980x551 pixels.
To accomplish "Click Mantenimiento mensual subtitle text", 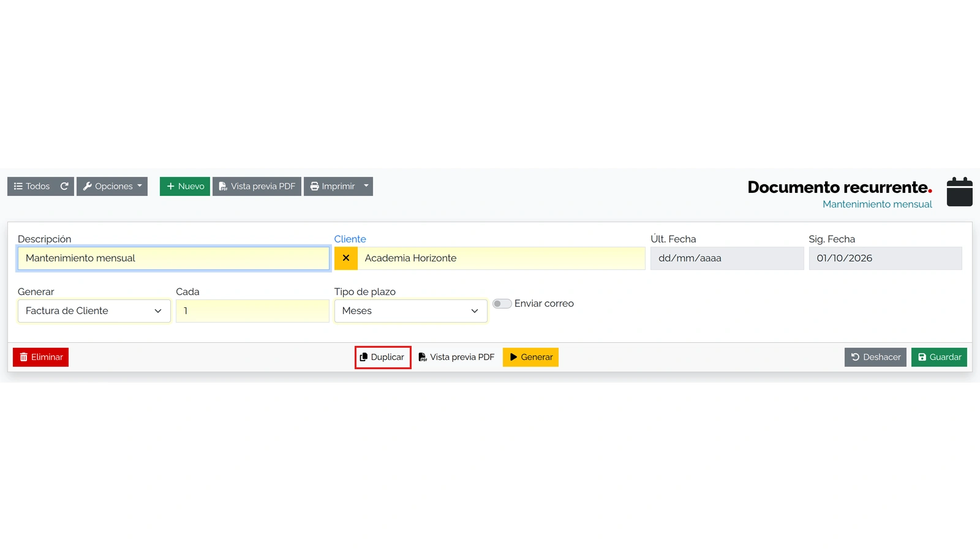I will [877, 204].
